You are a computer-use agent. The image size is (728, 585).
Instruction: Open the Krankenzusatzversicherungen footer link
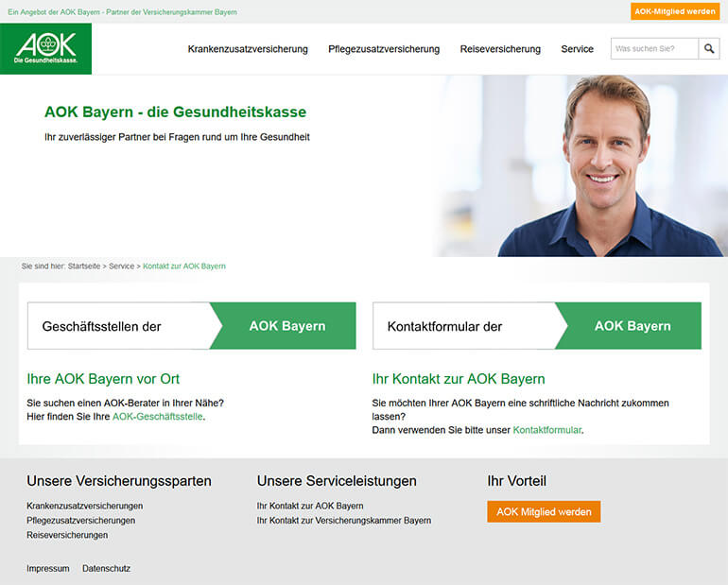click(84, 506)
